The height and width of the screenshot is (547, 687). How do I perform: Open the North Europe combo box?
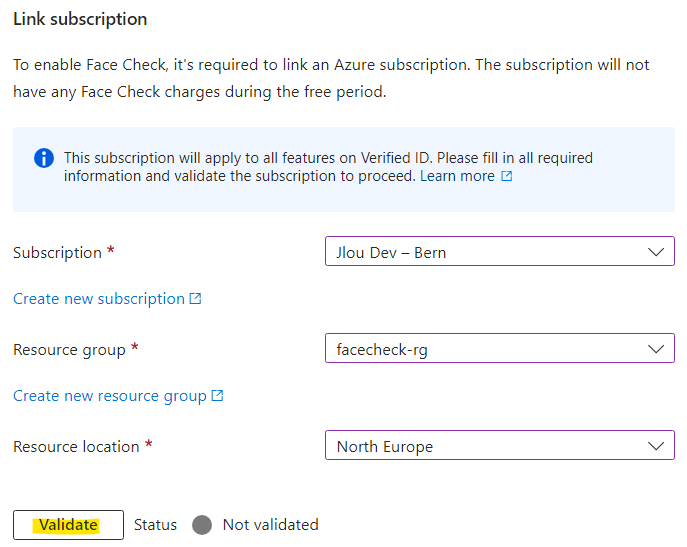pos(500,445)
